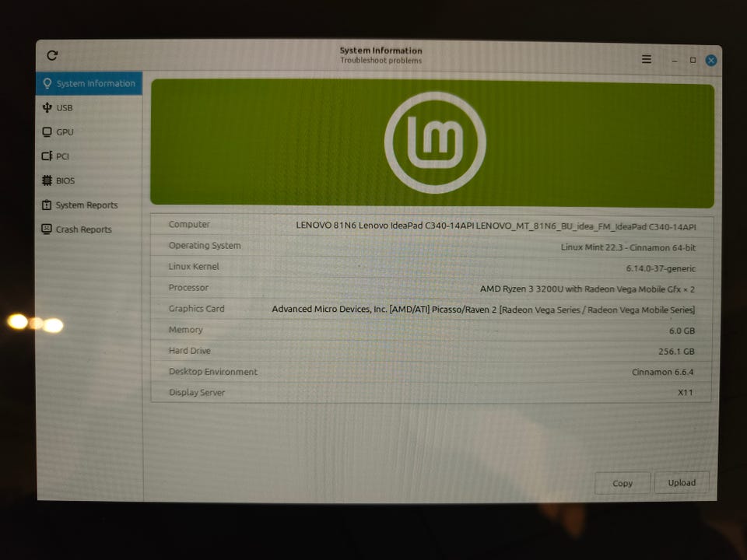Select the System Information sidebar tab

(x=89, y=83)
